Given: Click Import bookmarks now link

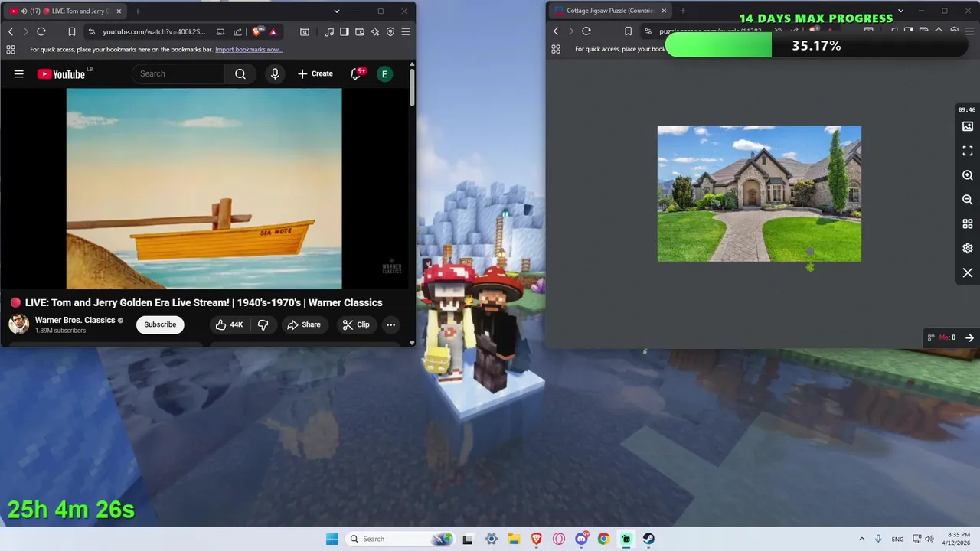Looking at the screenshot, I should [x=249, y=49].
